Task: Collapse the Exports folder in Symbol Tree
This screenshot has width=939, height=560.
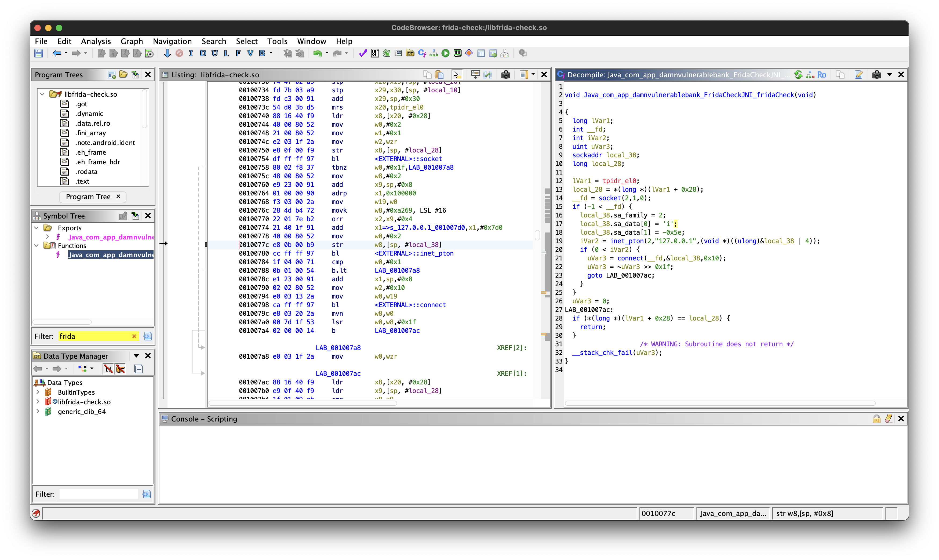Action: tap(37, 228)
